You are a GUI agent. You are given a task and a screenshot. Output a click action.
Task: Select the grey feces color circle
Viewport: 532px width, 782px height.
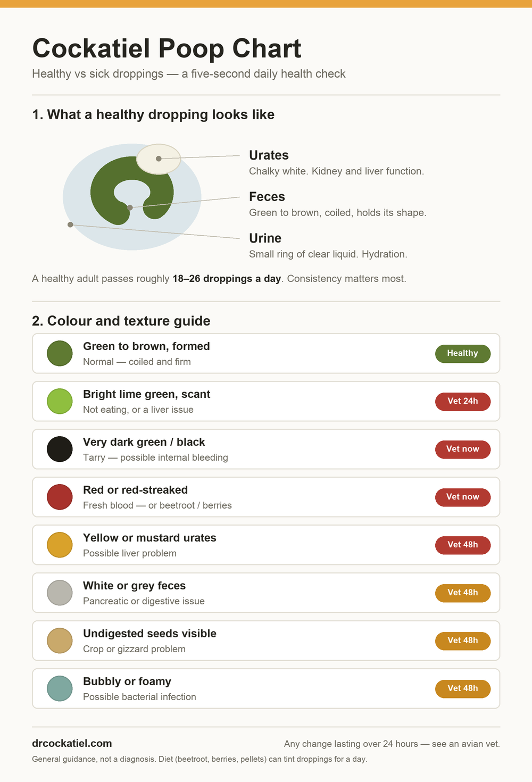click(60, 593)
